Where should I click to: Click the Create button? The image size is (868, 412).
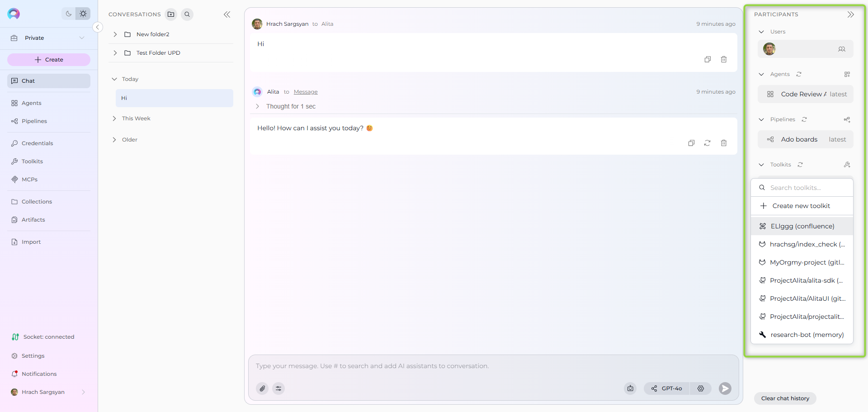(49, 60)
